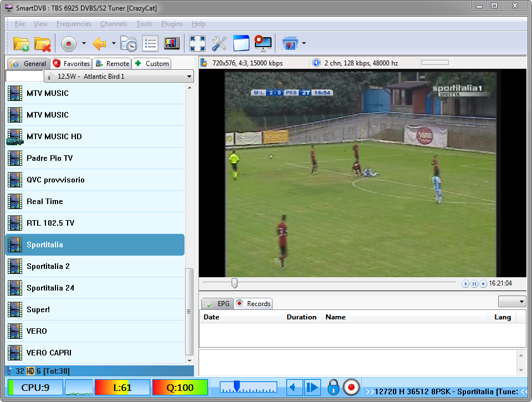532x402 pixels.
Task: Select the highlighted Sportitalia channel
Action: tap(95, 245)
